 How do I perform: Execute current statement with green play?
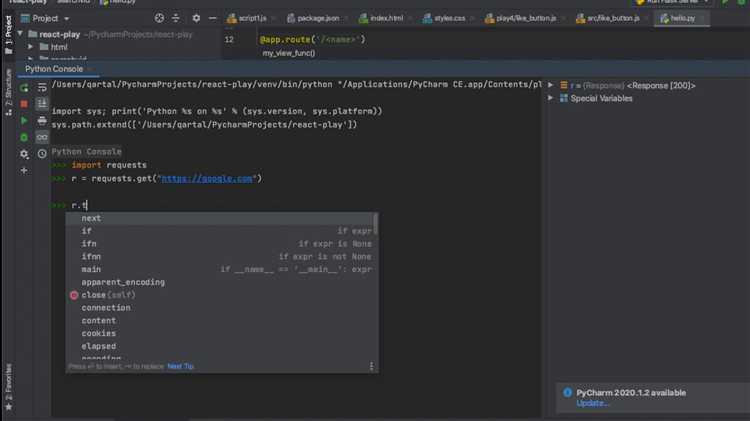point(24,121)
